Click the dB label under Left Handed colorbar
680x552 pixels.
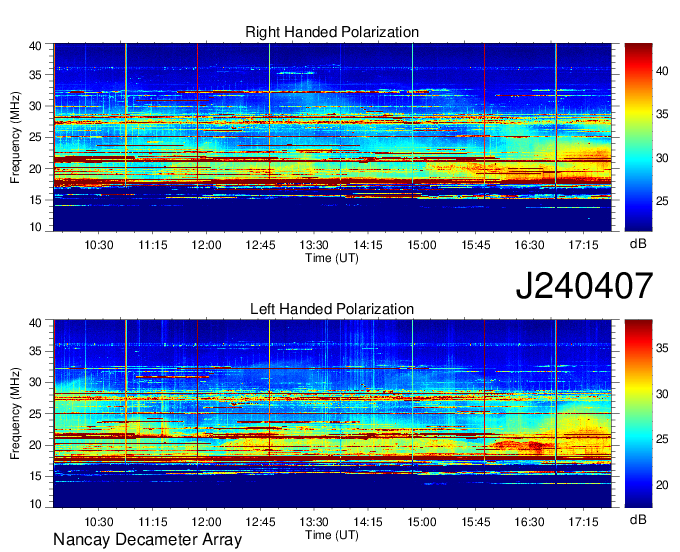coord(638,519)
